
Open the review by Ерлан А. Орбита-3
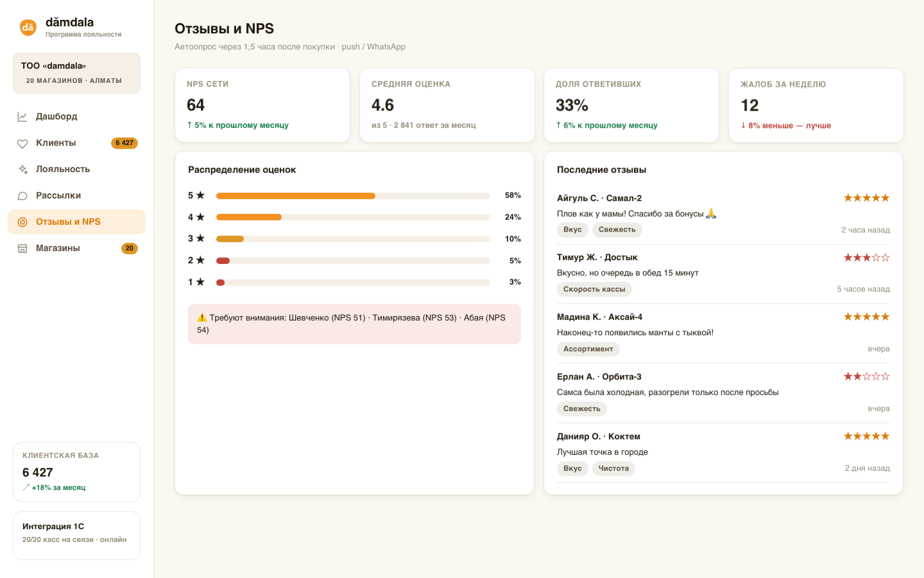click(723, 393)
